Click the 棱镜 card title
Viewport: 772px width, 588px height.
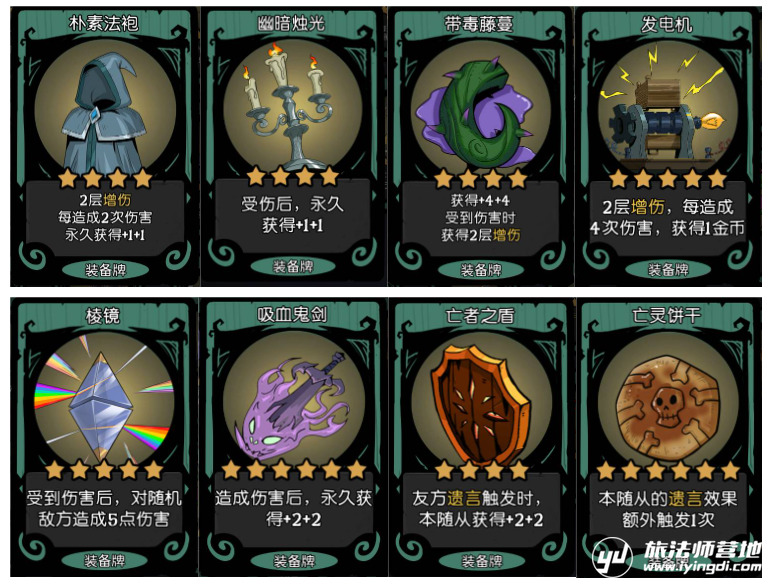(x=102, y=316)
